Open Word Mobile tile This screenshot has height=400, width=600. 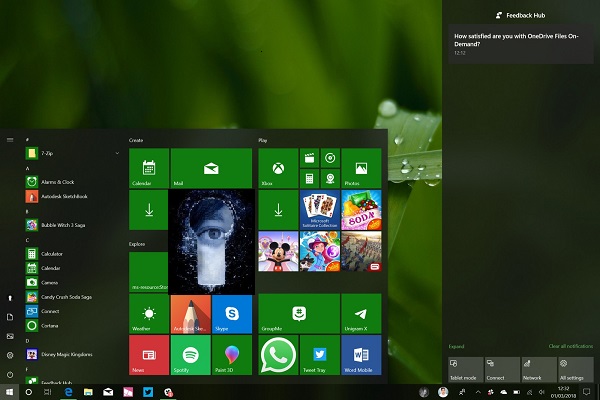click(x=362, y=353)
